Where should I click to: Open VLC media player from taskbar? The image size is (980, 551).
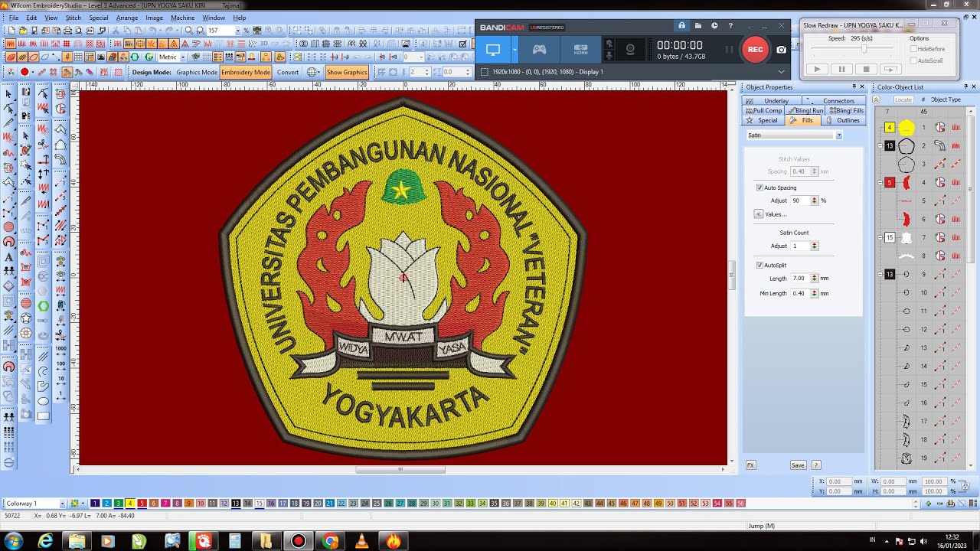361,541
